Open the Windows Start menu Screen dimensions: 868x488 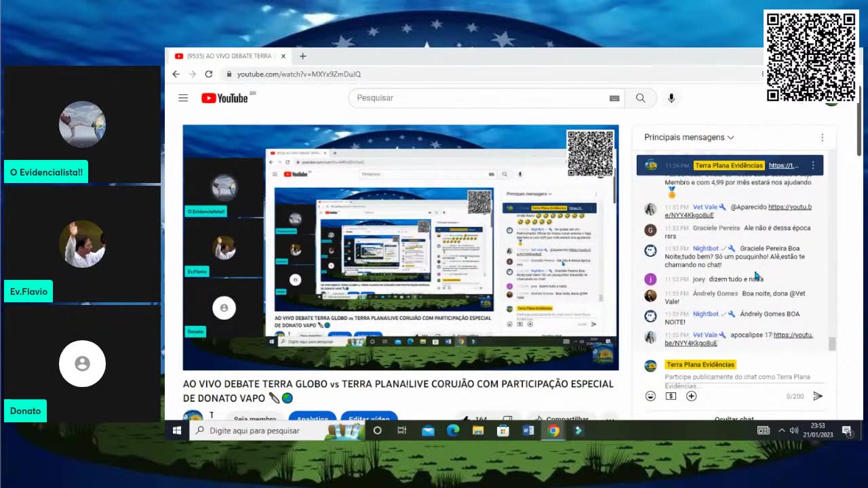coord(177,430)
